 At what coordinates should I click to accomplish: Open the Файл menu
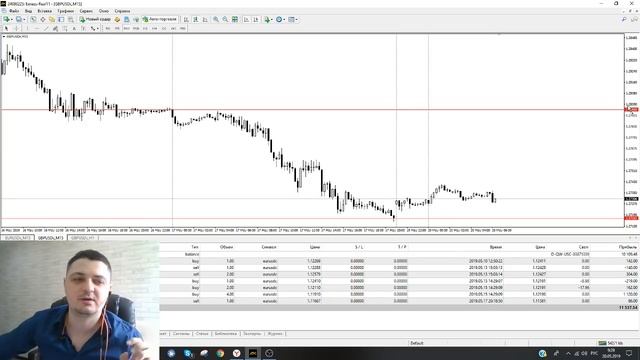click(14, 11)
